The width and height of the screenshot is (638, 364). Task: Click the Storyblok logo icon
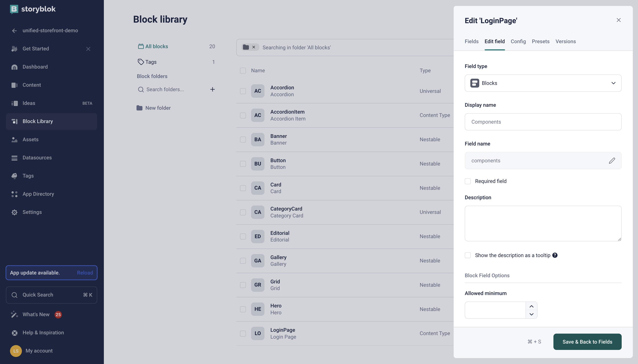point(14,9)
